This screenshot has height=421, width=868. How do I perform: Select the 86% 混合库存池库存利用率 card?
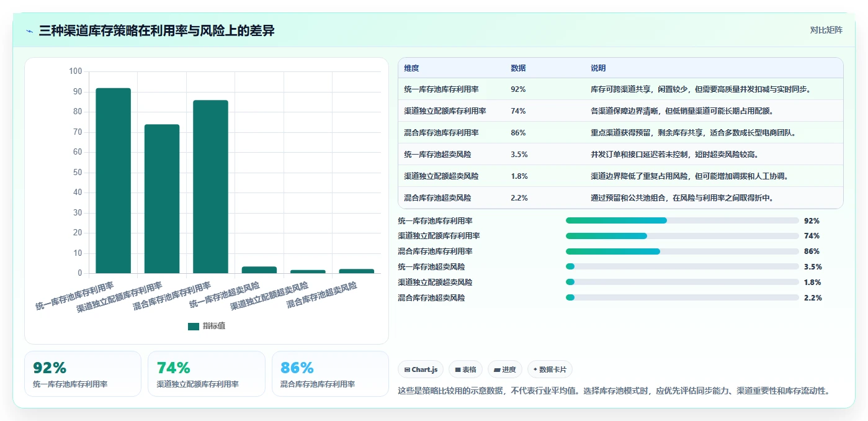tap(330, 374)
